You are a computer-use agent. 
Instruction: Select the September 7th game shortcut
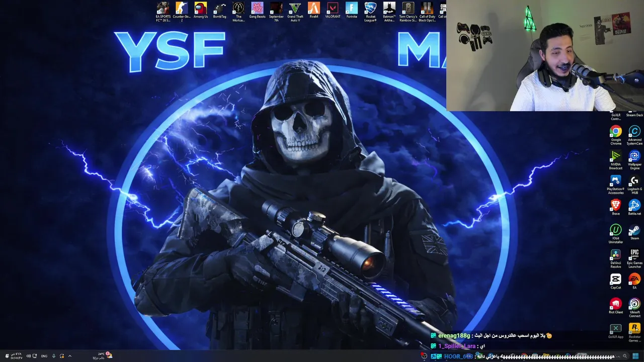[276, 12]
